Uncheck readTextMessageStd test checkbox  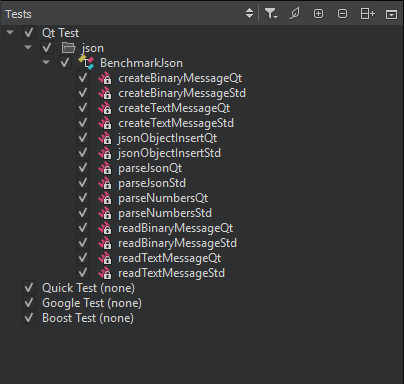pyautogui.click(x=83, y=273)
